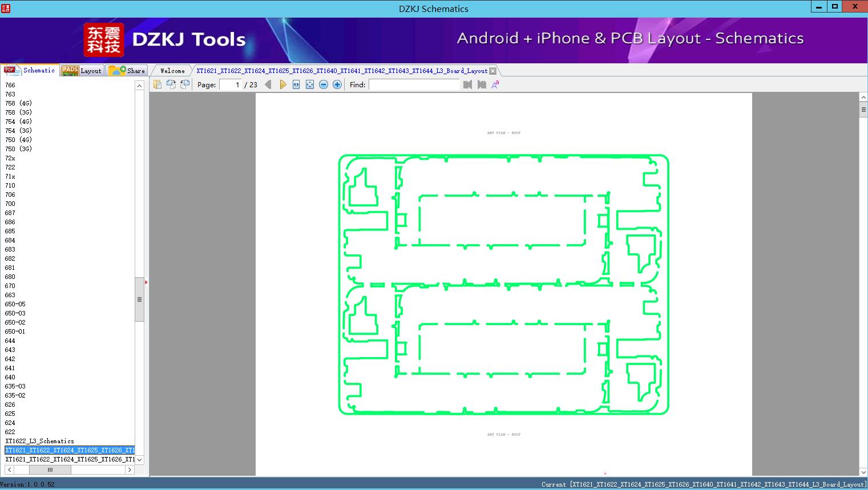The height and width of the screenshot is (490, 868).
Task: Select model 687 in list
Action: (x=10, y=213)
